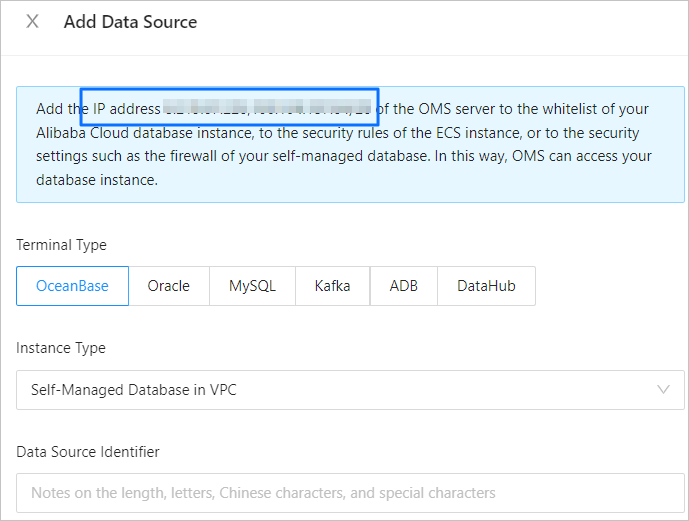689x521 pixels.
Task: Select the OceanBase terminal type
Action: (72, 286)
